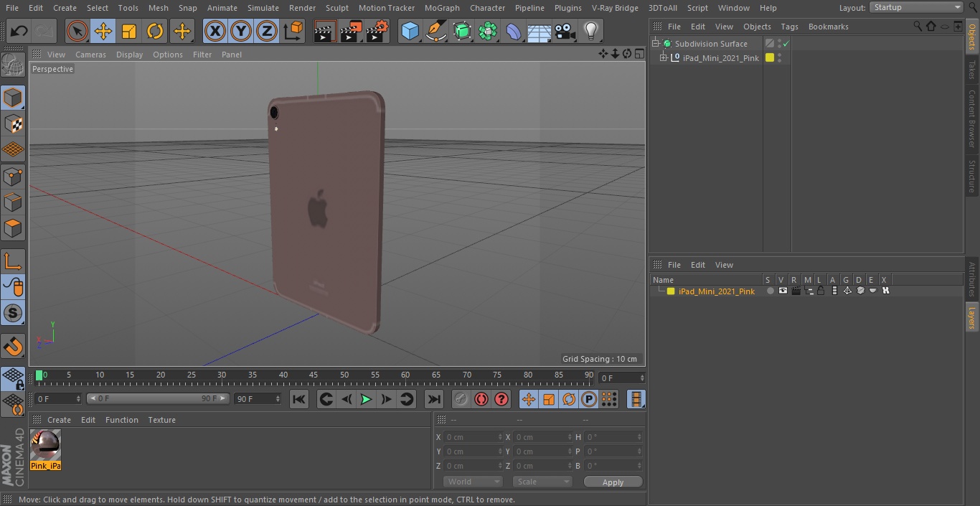This screenshot has height=506, width=980.
Task: Open the Bend deformer icon
Action: [x=514, y=31]
